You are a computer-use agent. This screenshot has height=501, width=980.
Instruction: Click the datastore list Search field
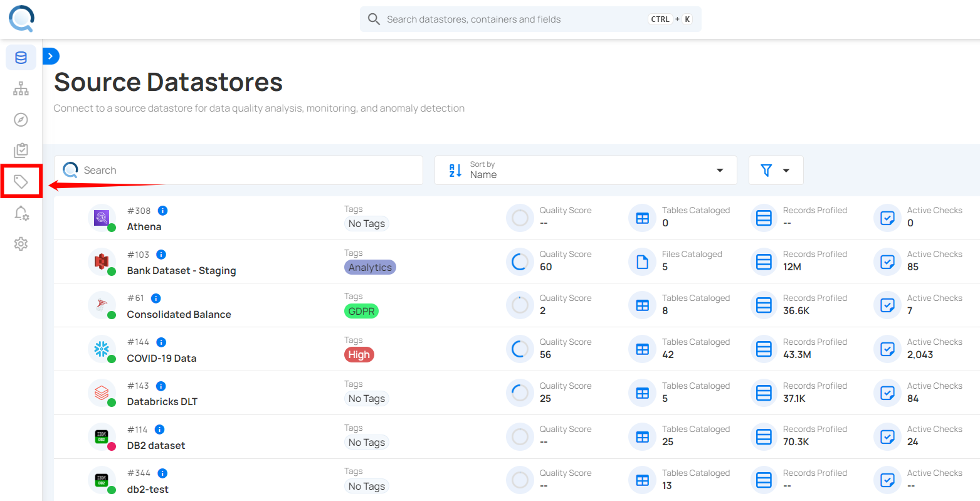pos(238,171)
